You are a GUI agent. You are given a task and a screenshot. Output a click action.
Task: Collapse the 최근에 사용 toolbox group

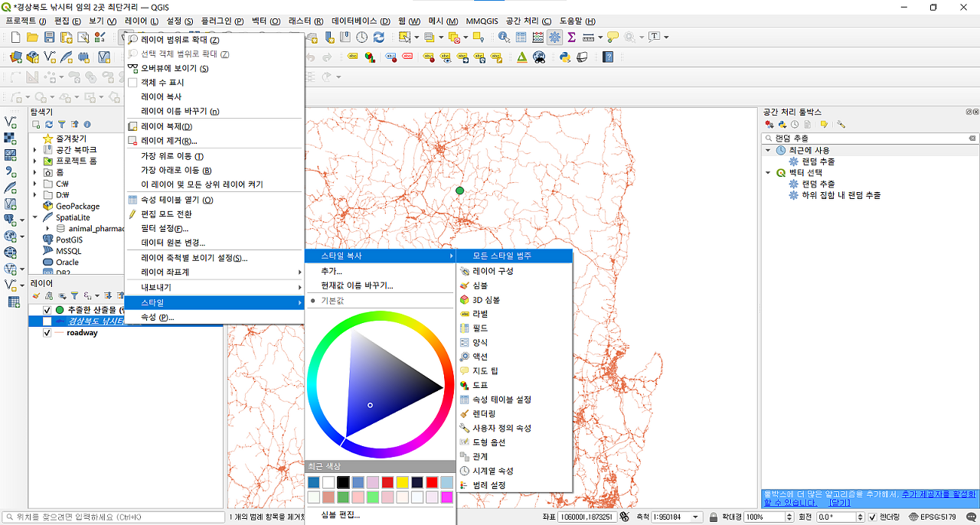[768, 150]
